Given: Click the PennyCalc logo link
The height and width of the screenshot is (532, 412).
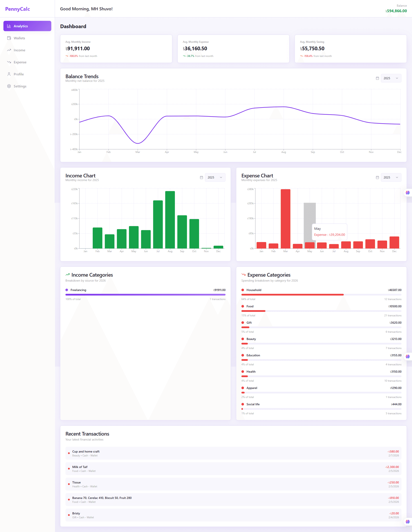Looking at the screenshot, I should (x=17, y=9).
